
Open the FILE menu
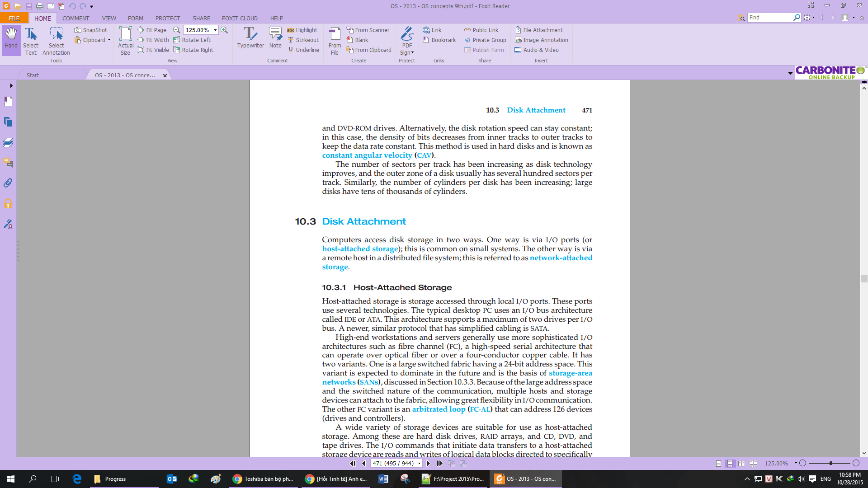14,18
